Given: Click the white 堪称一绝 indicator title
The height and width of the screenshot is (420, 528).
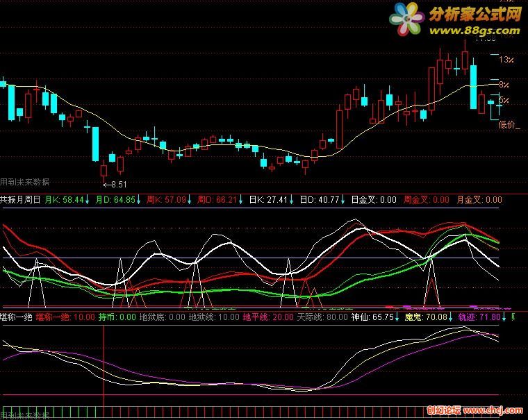Looking at the screenshot, I should (16, 317).
